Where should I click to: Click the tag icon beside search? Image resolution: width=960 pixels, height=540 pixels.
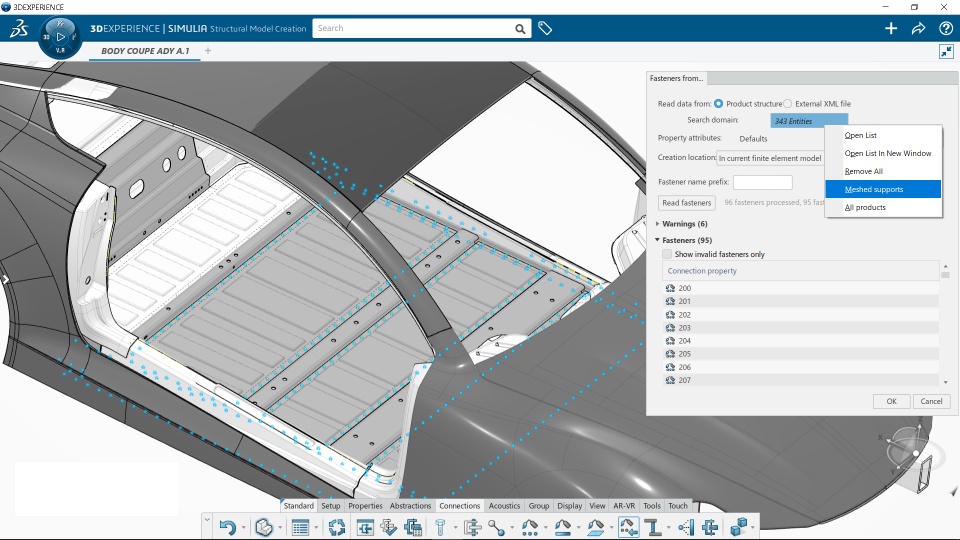point(545,28)
